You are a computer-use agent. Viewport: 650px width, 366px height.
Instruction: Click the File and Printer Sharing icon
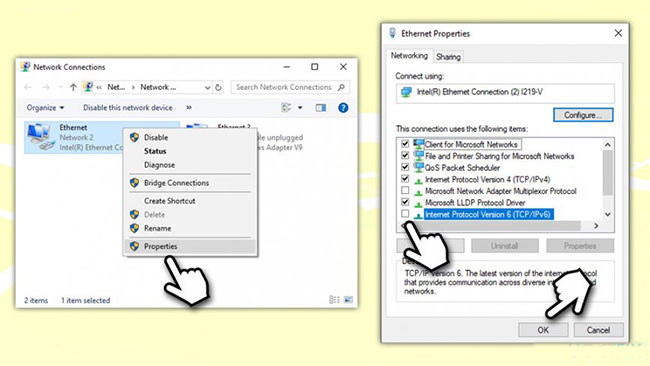[x=418, y=155]
